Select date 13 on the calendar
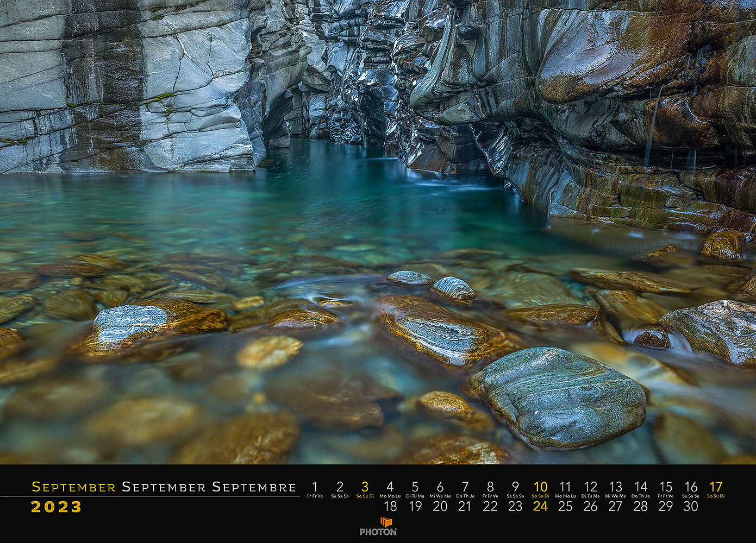Image resolution: width=756 pixels, height=543 pixels. [615, 487]
